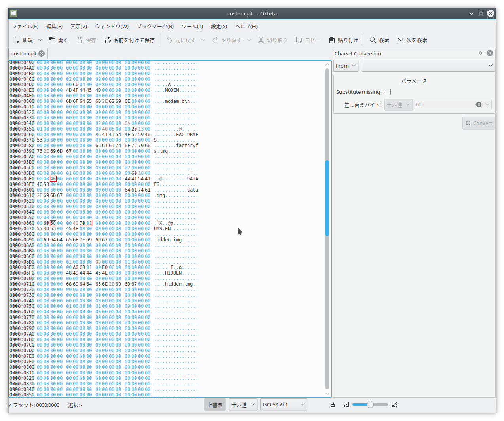
Task: Toggle the Substitute missing checkbox
Action: click(x=388, y=92)
